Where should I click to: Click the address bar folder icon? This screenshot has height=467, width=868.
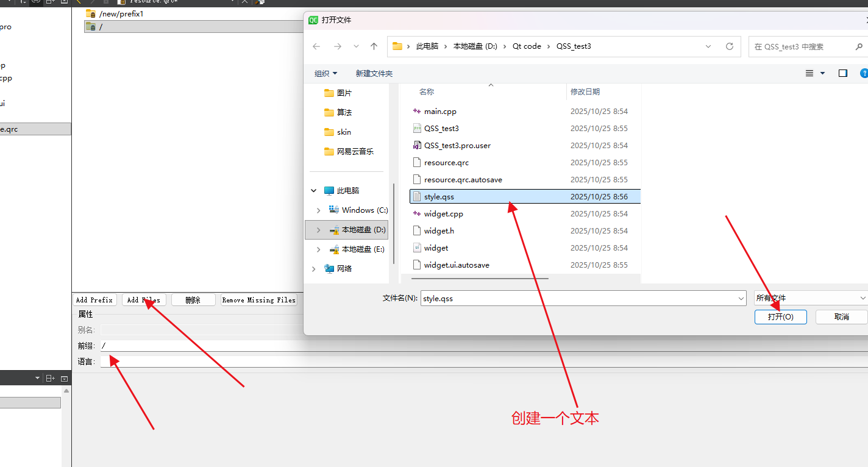397,46
